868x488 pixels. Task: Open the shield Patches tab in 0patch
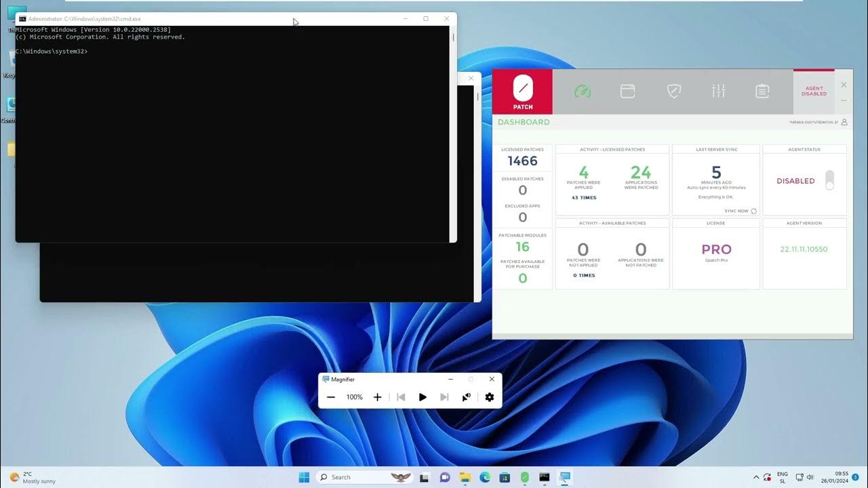click(x=673, y=91)
